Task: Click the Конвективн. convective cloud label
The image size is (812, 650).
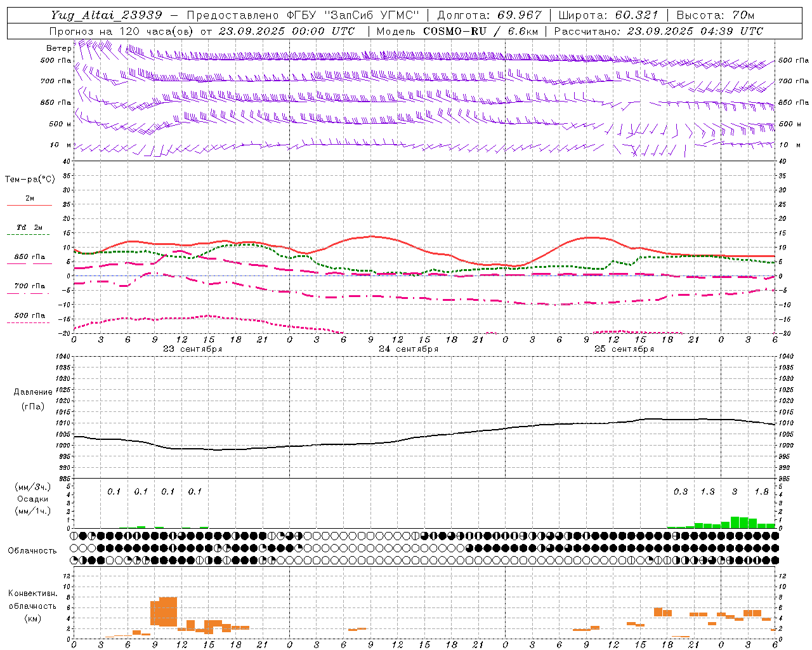Action: pyautogui.click(x=32, y=594)
